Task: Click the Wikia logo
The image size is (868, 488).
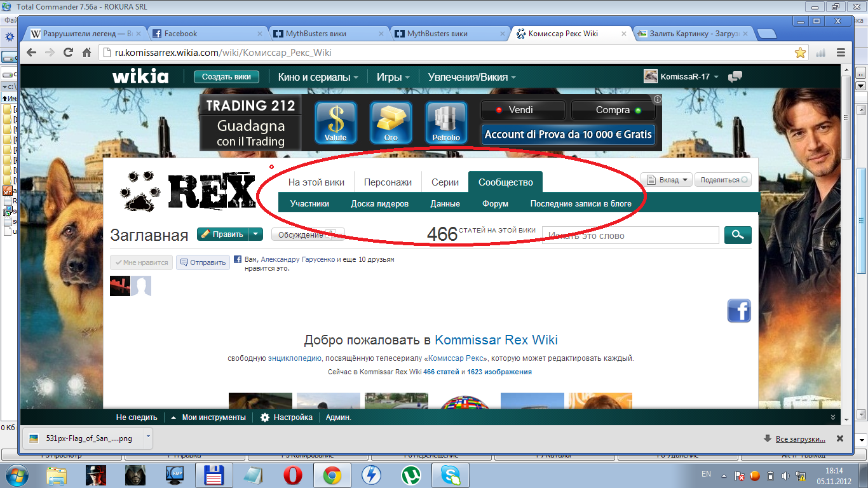Action: click(x=140, y=77)
